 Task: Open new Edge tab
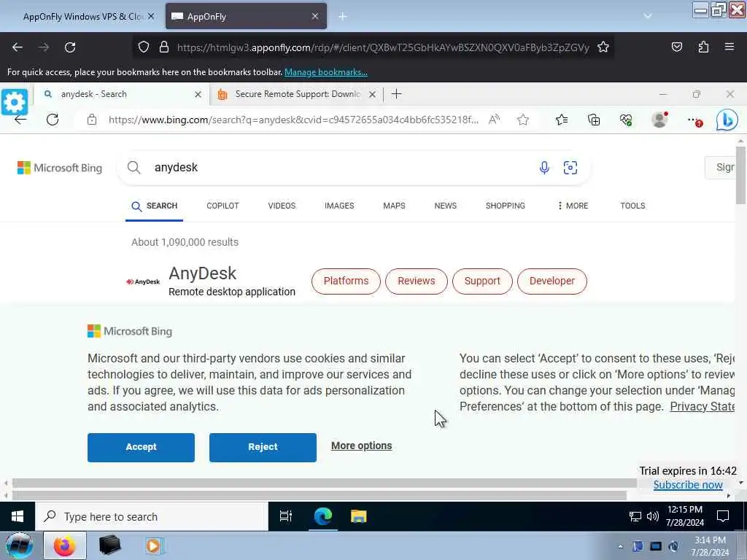396,94
